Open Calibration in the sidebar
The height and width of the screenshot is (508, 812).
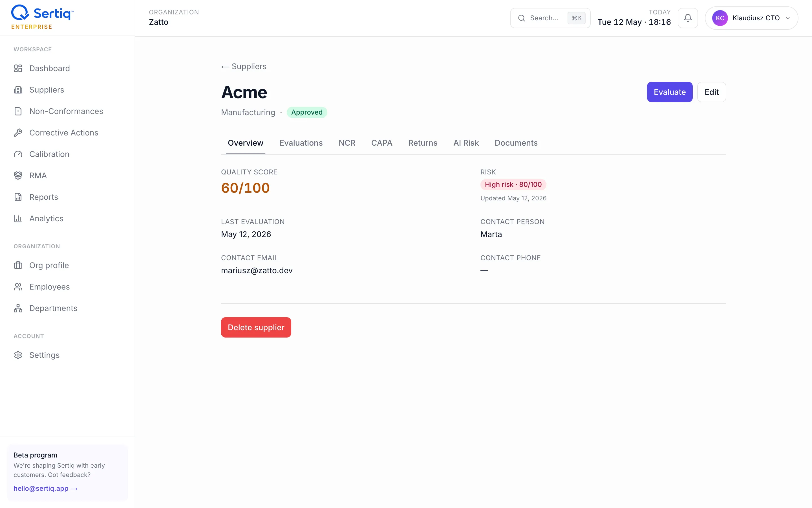(x=49, y=154)
